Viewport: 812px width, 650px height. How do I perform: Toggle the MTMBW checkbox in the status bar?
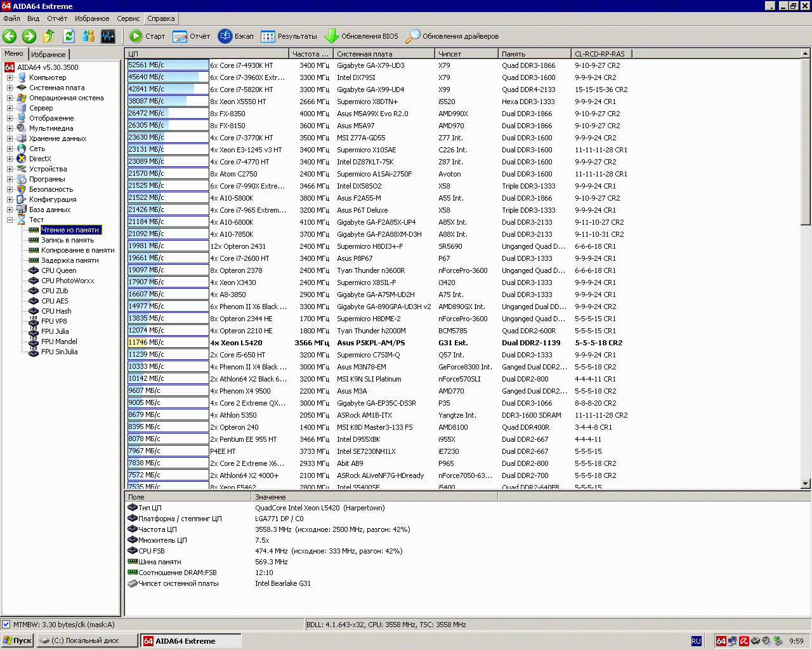(6, 625)
